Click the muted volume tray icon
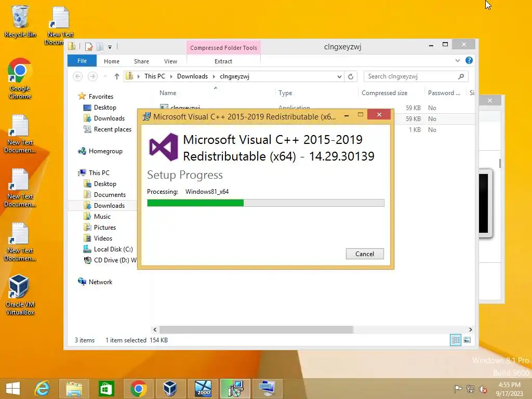The width and height of the screenshot is (532, 399). [483, 389]
